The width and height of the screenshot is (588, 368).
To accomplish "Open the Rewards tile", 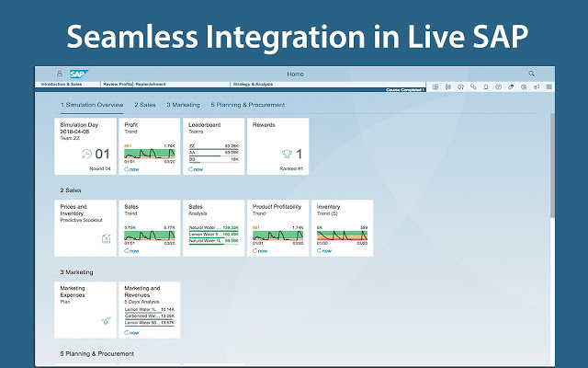I will click(277, 146).
